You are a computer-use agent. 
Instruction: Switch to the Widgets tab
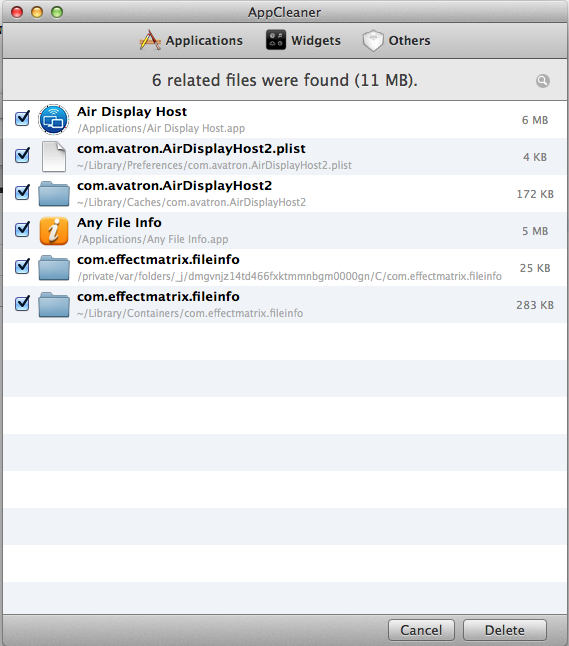point(303,40)
